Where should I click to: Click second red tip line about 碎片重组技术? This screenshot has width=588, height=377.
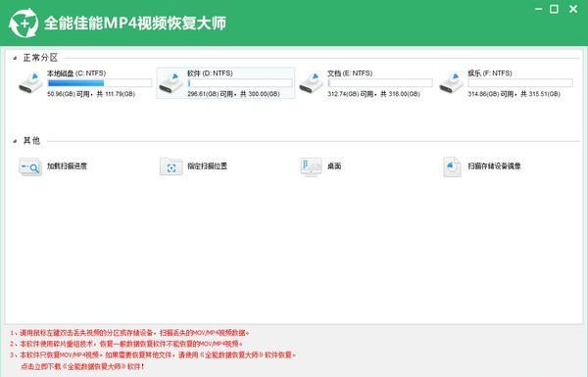126,344
